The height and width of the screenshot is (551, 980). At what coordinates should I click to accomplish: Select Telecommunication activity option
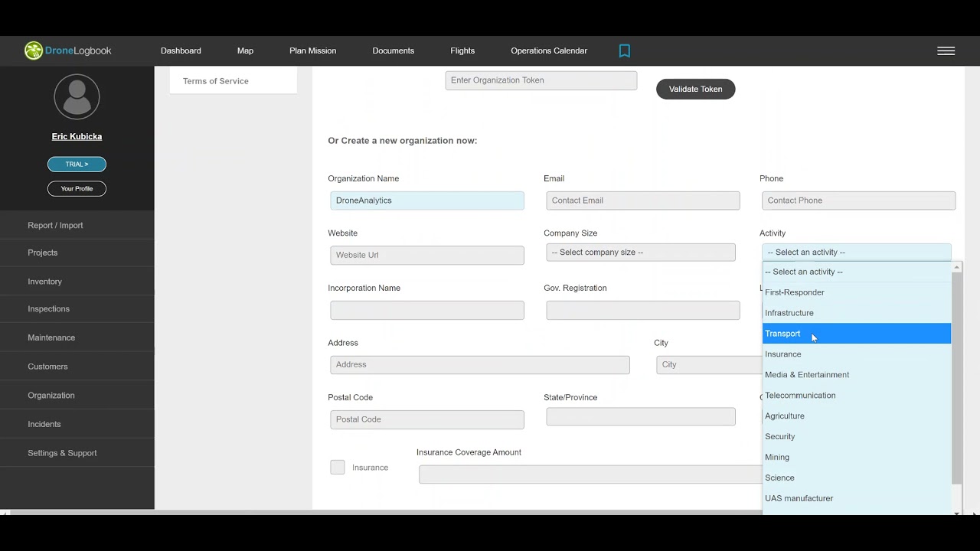[857, 396]
